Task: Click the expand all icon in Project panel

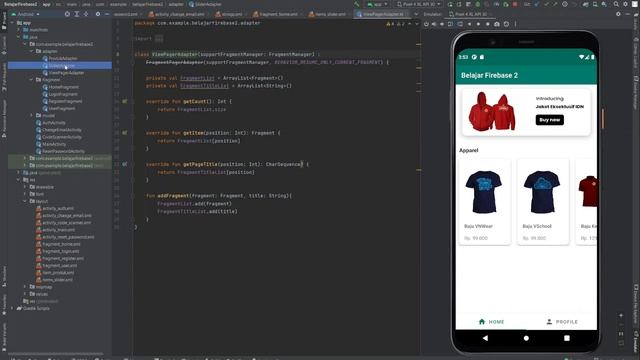Action: pyautogui.click(x=77, y=14)
